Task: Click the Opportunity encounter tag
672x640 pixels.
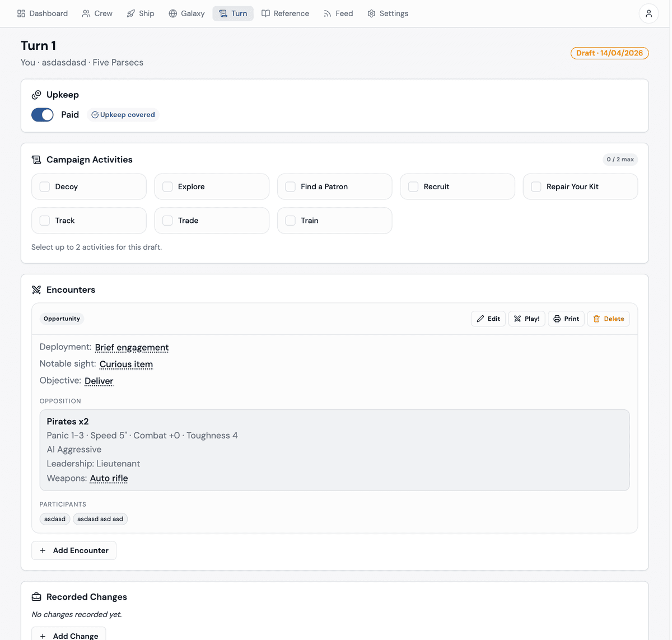Action: [62, 319]
